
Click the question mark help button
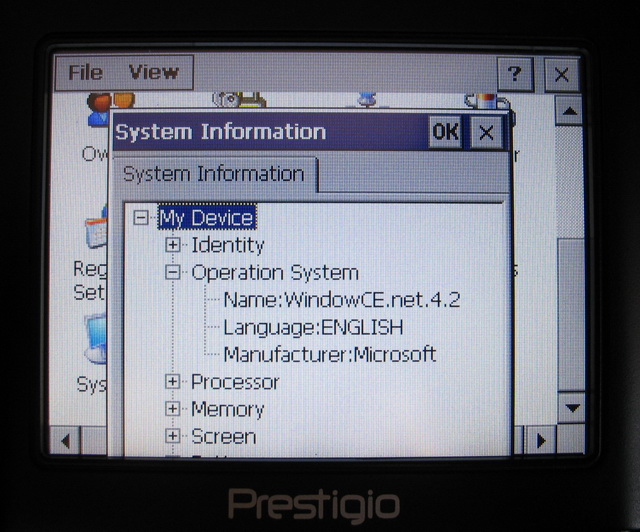pyautogui.click(x=515, y=75)
